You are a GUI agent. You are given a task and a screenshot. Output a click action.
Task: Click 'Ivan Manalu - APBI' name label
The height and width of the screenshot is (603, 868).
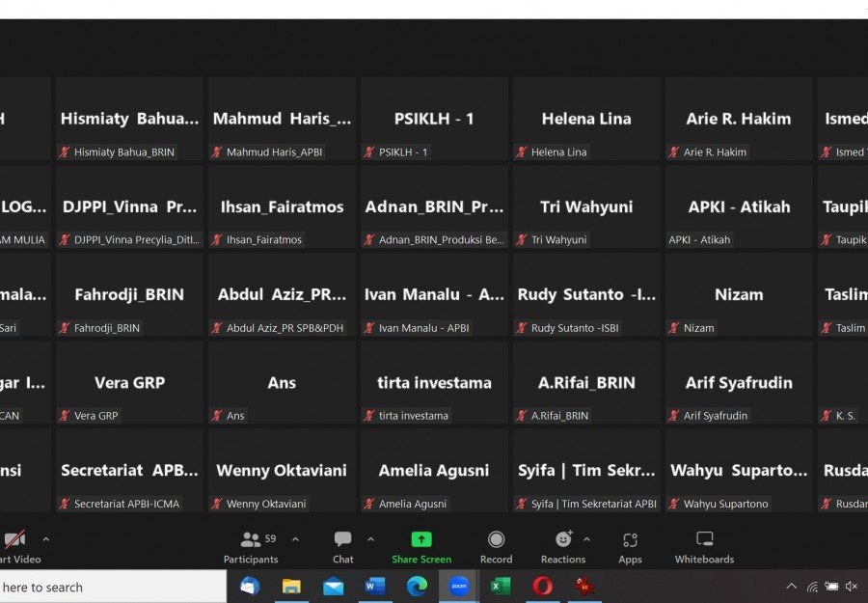(x=424, y=328)
